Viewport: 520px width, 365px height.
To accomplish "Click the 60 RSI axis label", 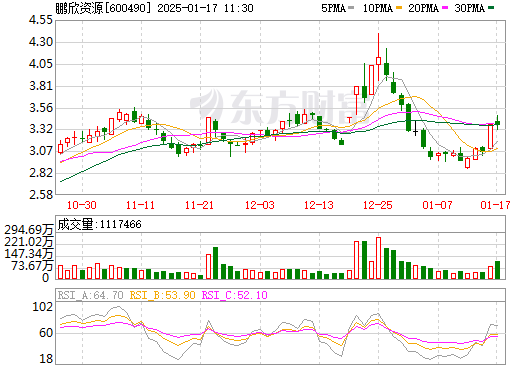I will (46, 333).
